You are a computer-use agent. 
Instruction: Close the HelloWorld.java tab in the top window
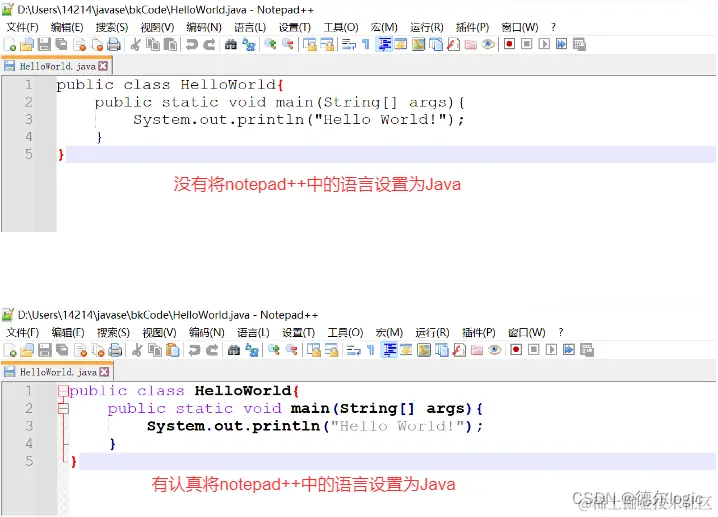coord(103,66)
